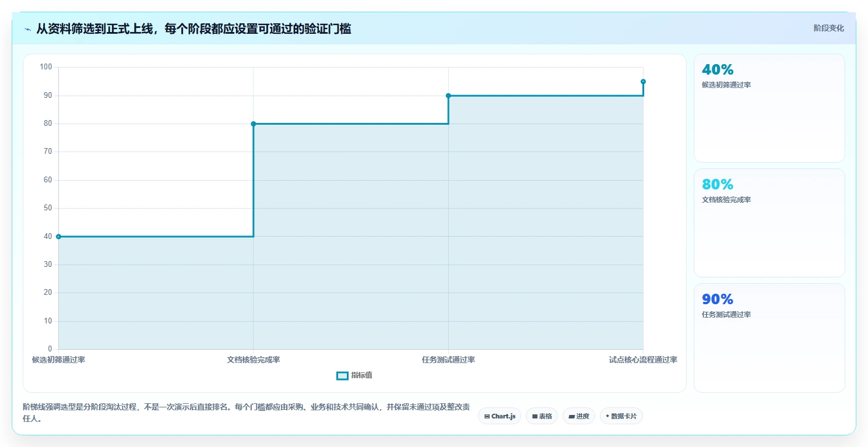868x447 pixels.
Task: Click the y-axis tick label 70
Action: [48, 152]
